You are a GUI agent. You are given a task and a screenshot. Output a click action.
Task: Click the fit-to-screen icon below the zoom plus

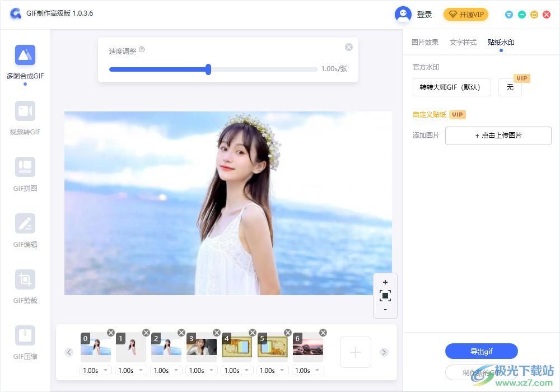point(385,295)
